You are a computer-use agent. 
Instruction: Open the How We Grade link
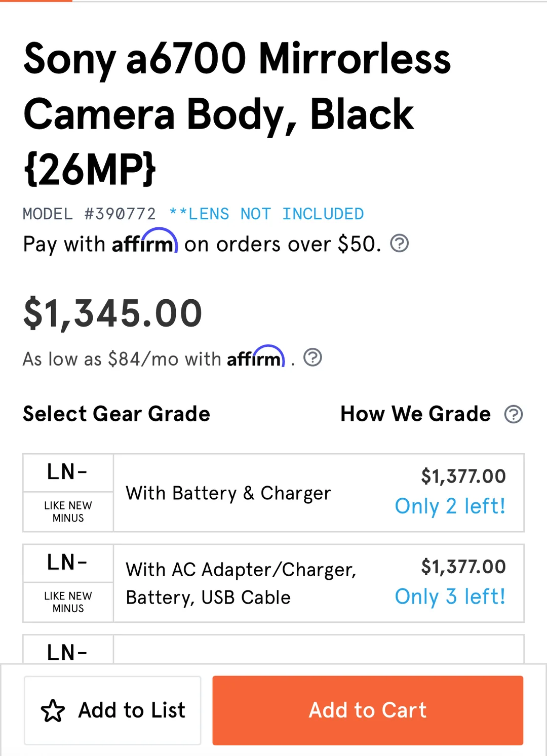pos(415,414)
